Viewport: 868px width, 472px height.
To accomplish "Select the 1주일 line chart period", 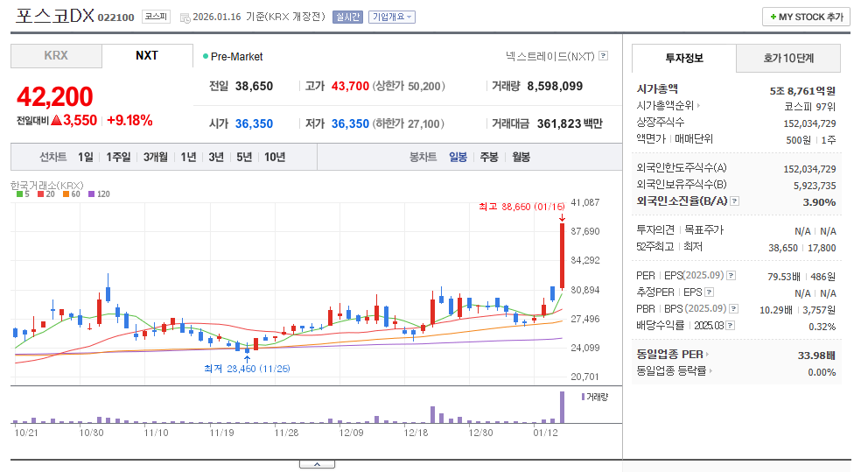I will click(118, 158).
